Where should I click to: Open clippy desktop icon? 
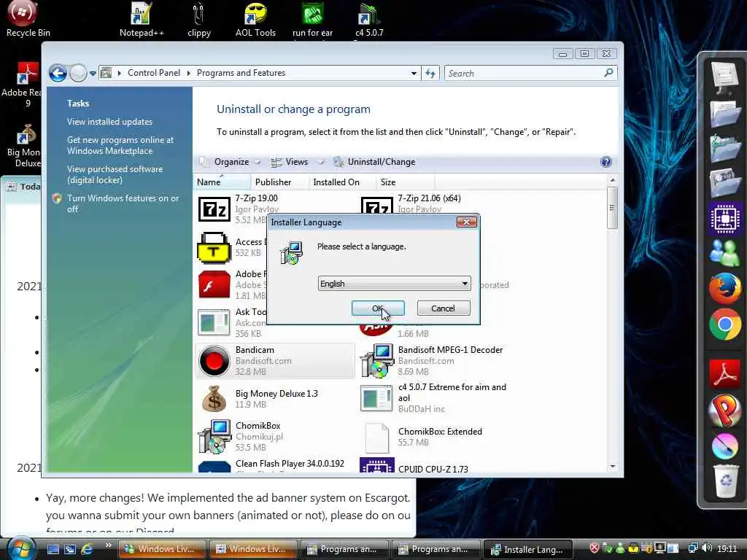point(198,19)
